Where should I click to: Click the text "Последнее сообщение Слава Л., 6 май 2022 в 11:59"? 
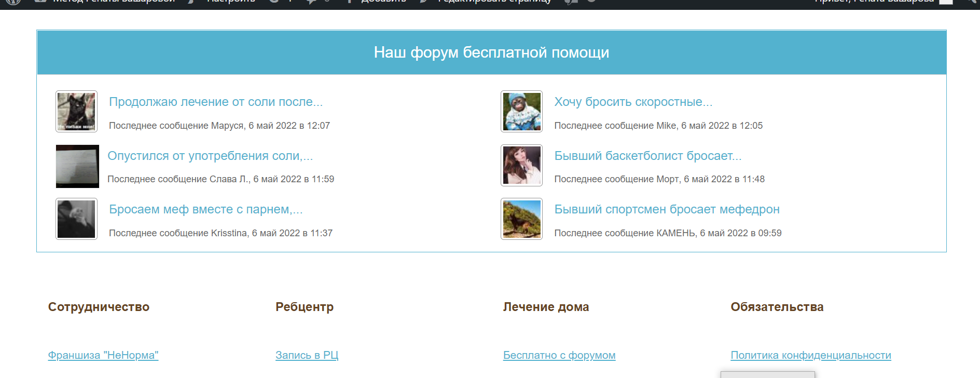point(220,179)
